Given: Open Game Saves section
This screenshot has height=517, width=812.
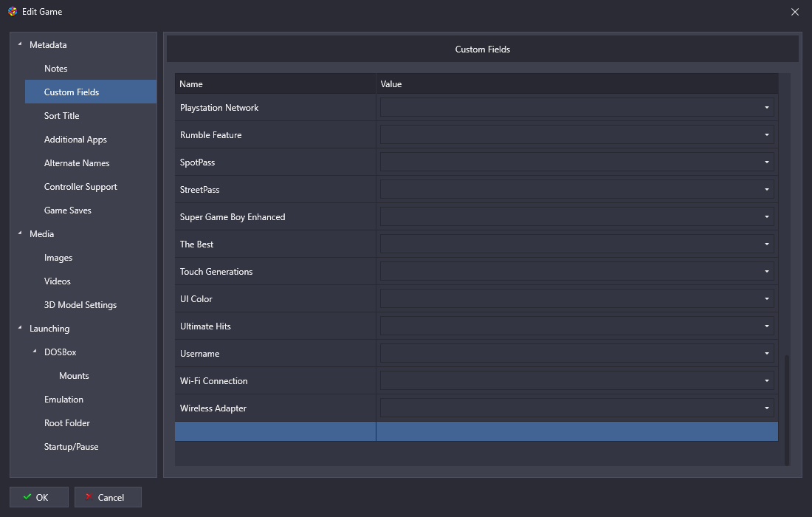Looking at the screenshot, I should pos(67,210).
